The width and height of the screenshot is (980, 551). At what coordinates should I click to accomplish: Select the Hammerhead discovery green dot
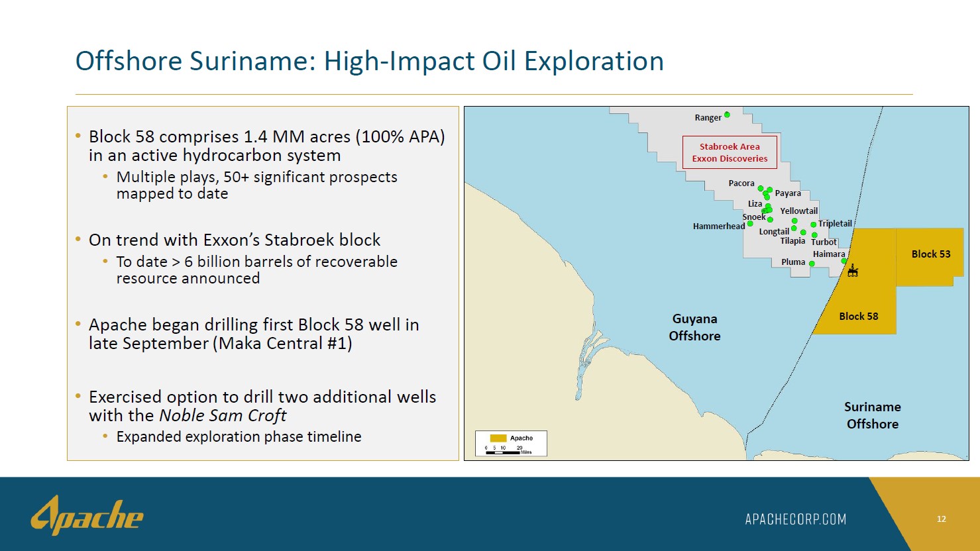coord(750,224)
